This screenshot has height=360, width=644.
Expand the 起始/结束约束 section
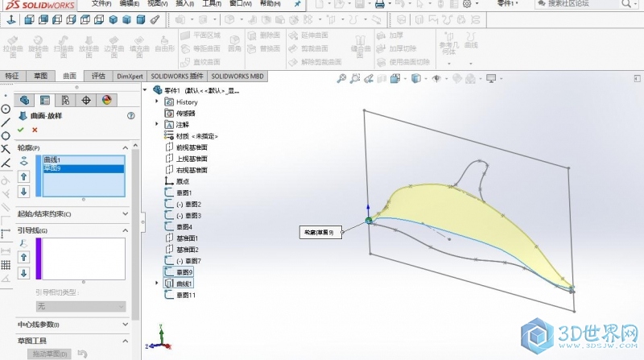125,214
